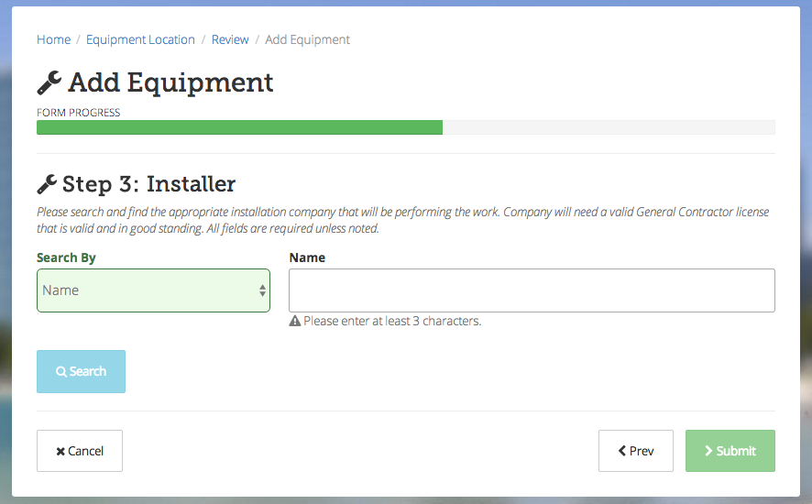Screen dimensions: 812x504
Task: Click the FORM PROGRESS label
Action: [78, 113]
